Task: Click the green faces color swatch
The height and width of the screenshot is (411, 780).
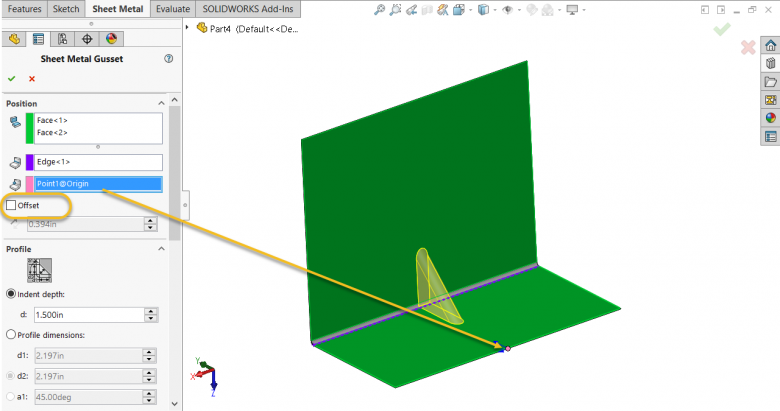Action: [29, 128]
